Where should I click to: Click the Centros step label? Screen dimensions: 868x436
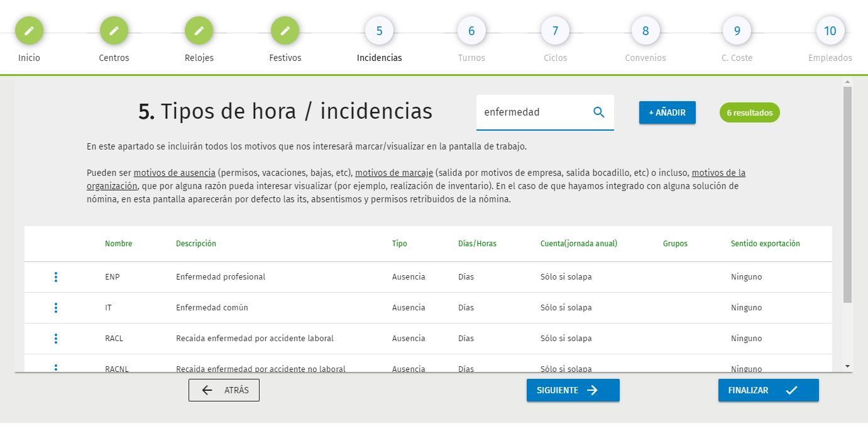[x=114, y=58]
